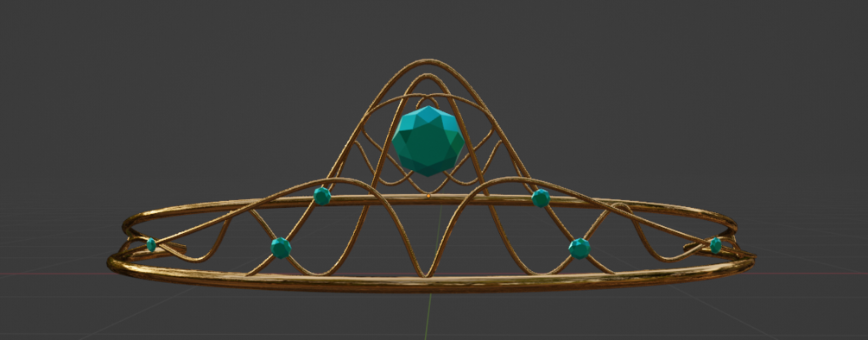
Task: Select the far-left small teal gem
Action: click(x=151, y=245)
